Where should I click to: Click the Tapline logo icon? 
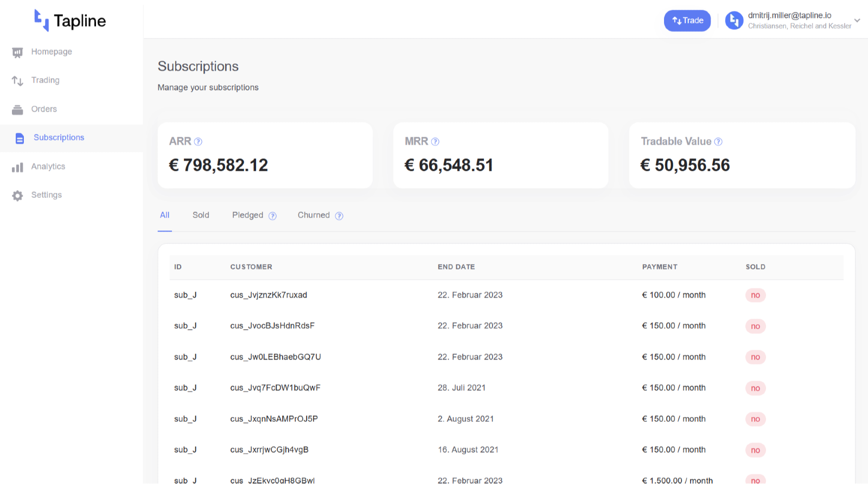click(x=41, y=21)
